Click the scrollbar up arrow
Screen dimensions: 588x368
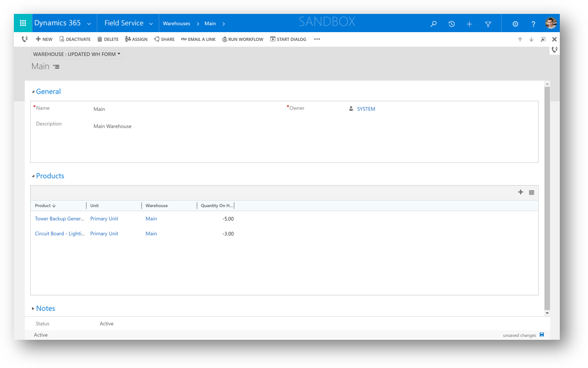(547, 83)
